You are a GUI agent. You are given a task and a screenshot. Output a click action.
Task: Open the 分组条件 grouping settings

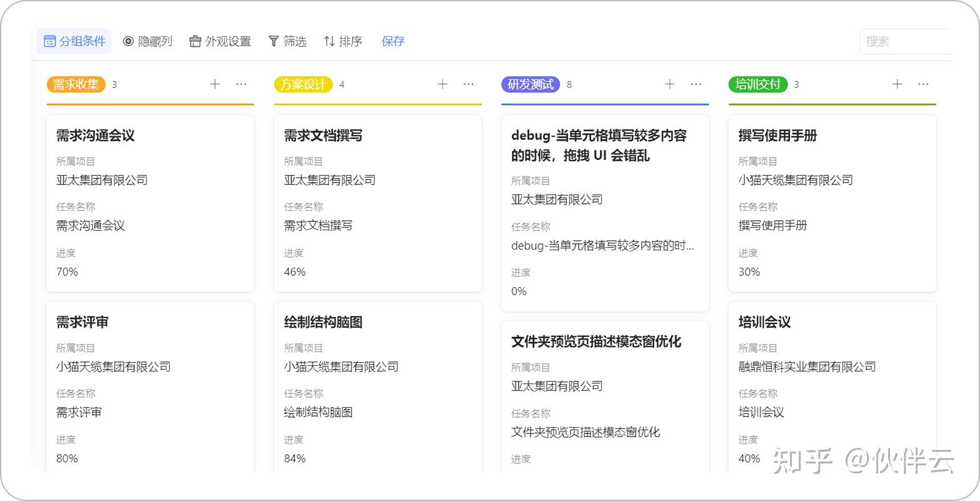(74, 41)
